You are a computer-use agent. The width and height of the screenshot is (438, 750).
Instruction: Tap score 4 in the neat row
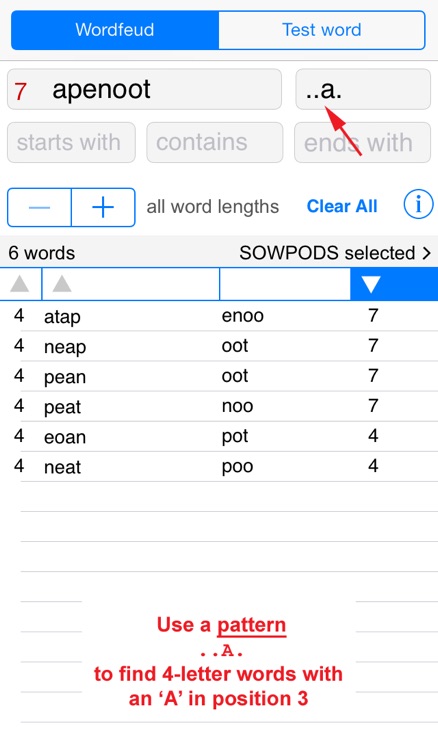pos(373,465)
